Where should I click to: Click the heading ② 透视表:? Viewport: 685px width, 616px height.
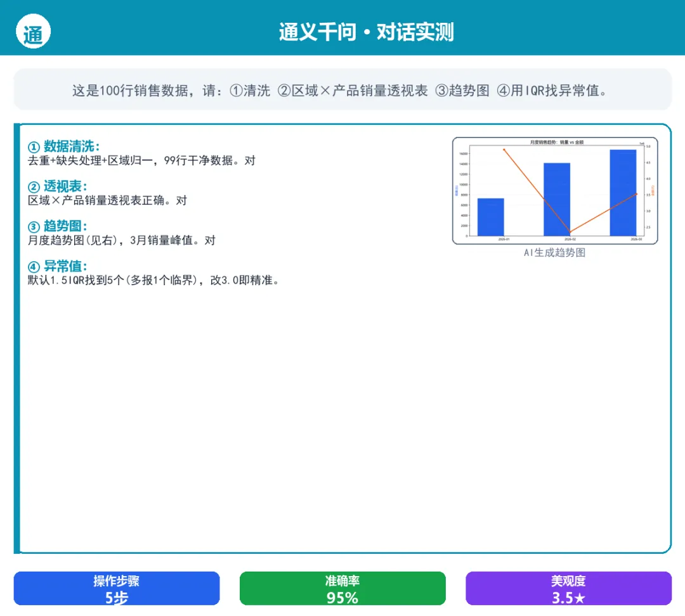coord(58,186)
